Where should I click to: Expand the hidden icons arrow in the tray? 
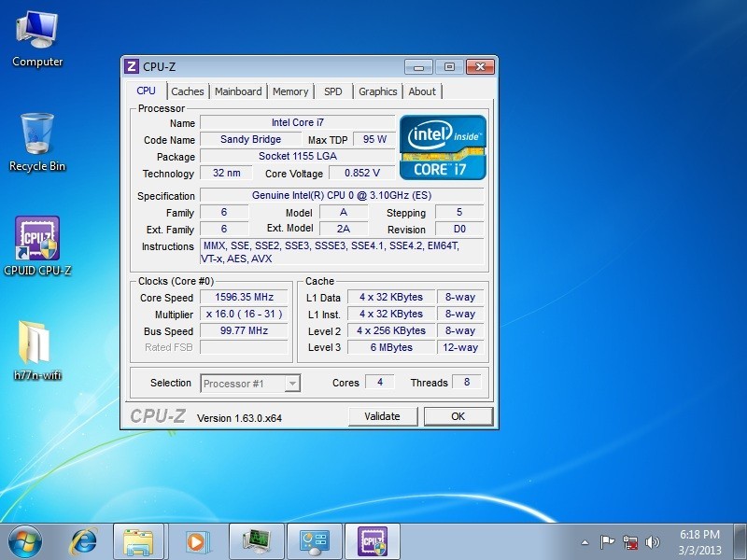pyautogui.click(x=585, y=540)
